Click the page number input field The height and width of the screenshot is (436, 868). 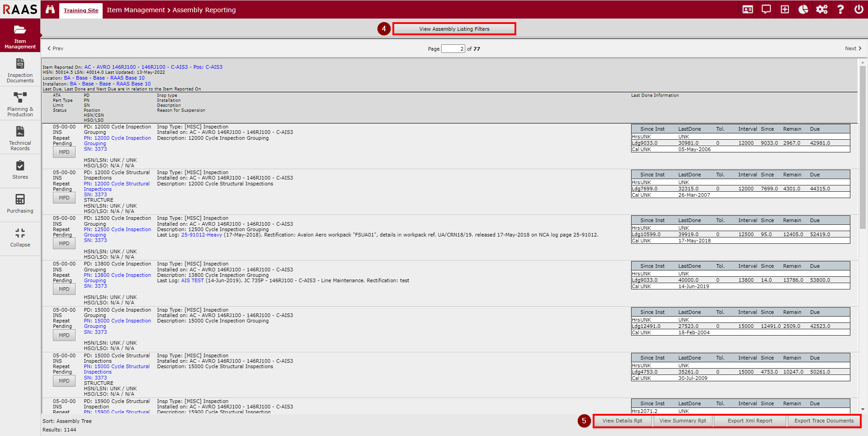(x=453, y=49)
